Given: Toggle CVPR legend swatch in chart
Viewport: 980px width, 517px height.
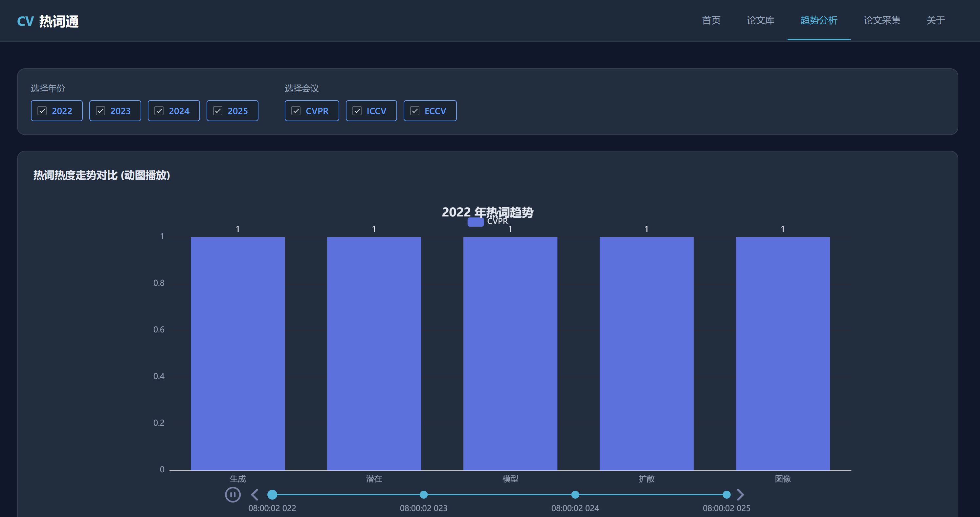Looking at the screenshot, I should click(x=476, y=221).
